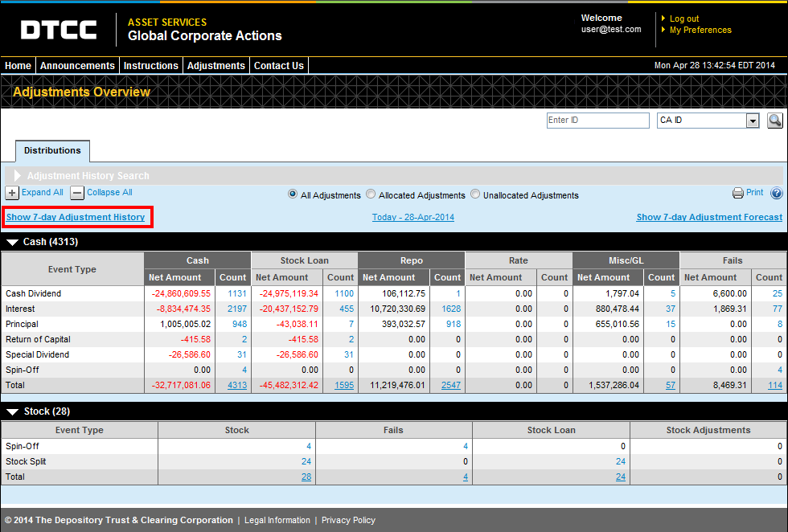
Task: Open Total repo count 2547 link
Action: (x=451, y=385)
